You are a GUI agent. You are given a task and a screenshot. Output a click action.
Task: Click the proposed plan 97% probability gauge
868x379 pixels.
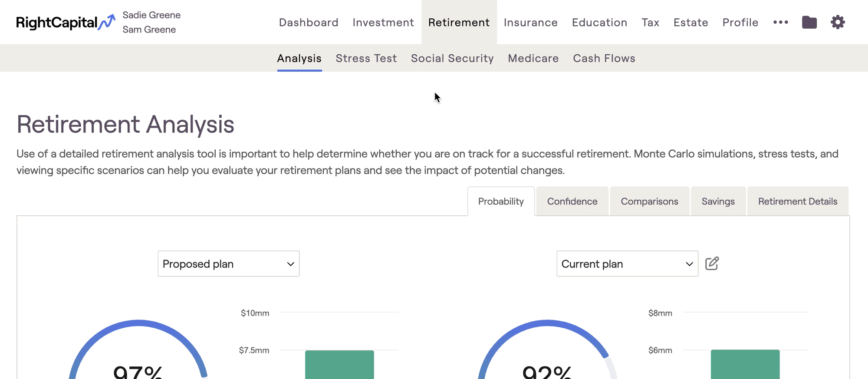pos(138,350)
